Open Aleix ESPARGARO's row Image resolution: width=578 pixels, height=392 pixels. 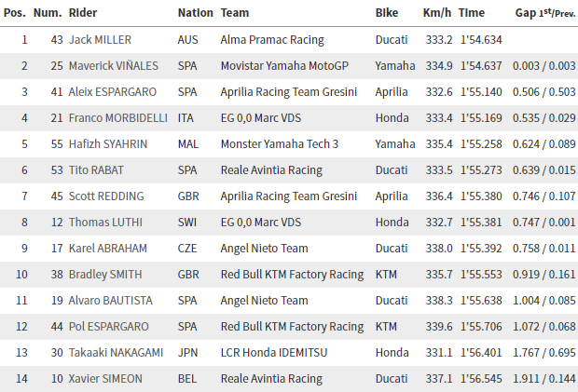[289, 92]
